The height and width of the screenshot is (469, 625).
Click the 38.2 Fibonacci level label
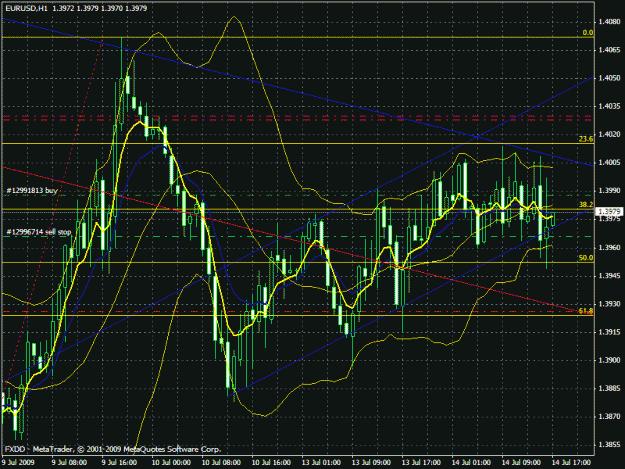point(586,204)
